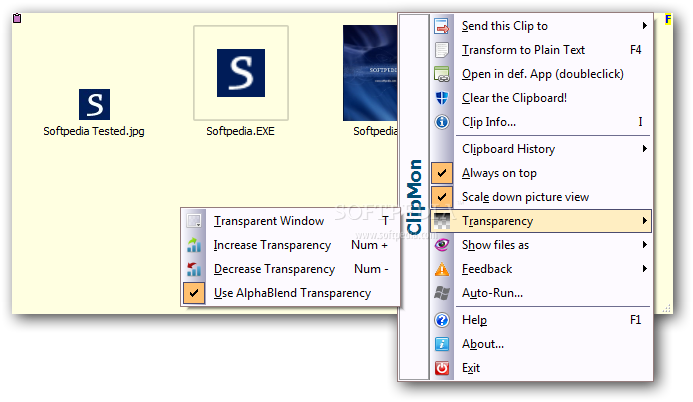The image size is (693, 402).
Task: Click the Softpedia.EXE file name label
Action: click(240, 131)
